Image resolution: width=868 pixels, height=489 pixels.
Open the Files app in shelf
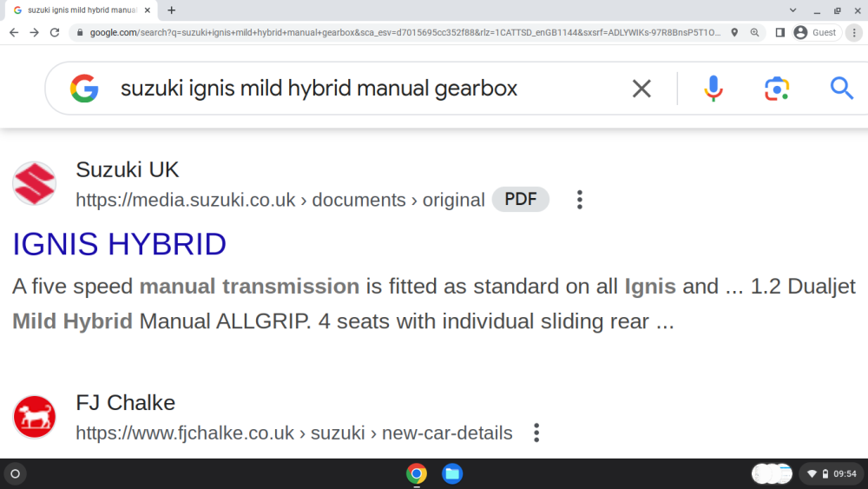[x=452, y=473]
